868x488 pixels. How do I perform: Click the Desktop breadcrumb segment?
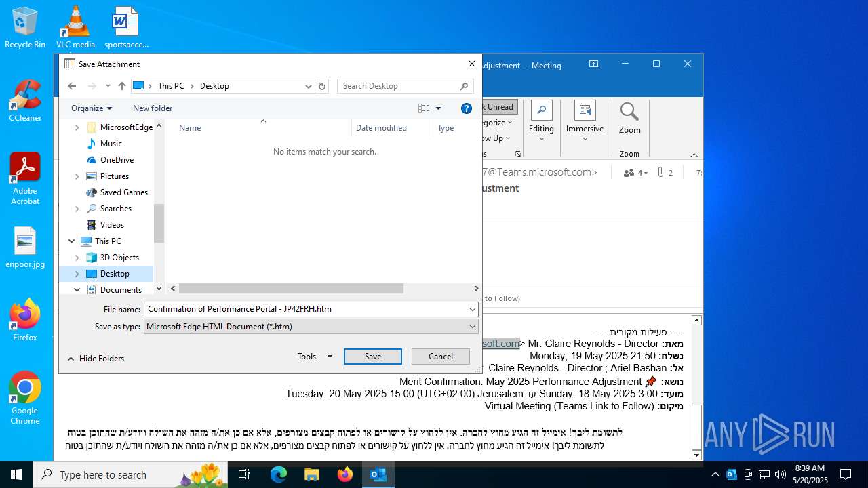point(214,86)
